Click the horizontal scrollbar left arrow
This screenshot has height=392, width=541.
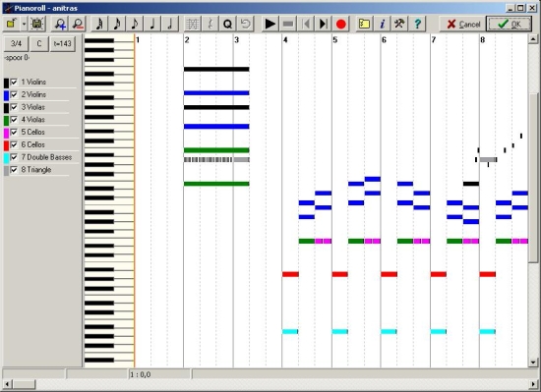point(7,384)
